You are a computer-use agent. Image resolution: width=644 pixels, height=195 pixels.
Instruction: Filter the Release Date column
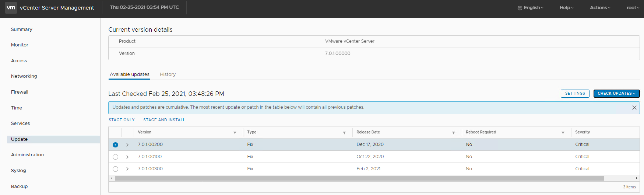[x=454, y=133]
